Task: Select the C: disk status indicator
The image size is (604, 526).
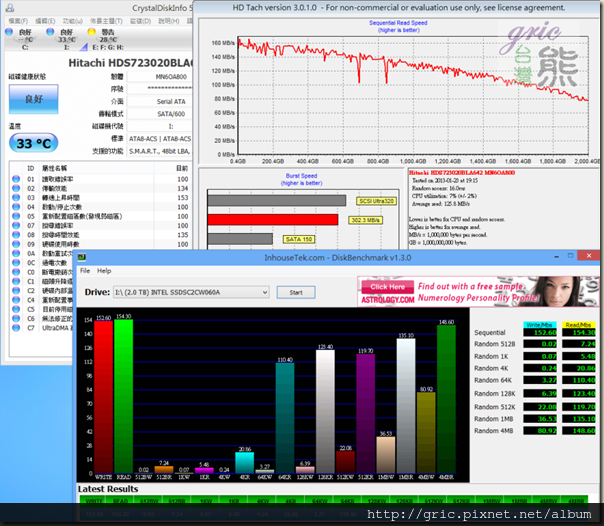Action: [9, 32]
